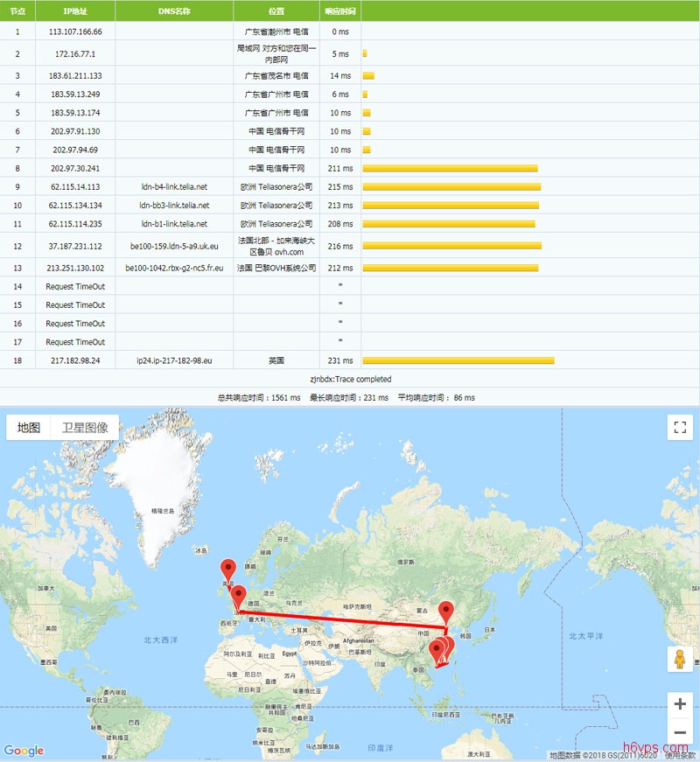The image size is (700, 762).
Task: Select IP address 37.187.231.112
Action: coord(75,246)
